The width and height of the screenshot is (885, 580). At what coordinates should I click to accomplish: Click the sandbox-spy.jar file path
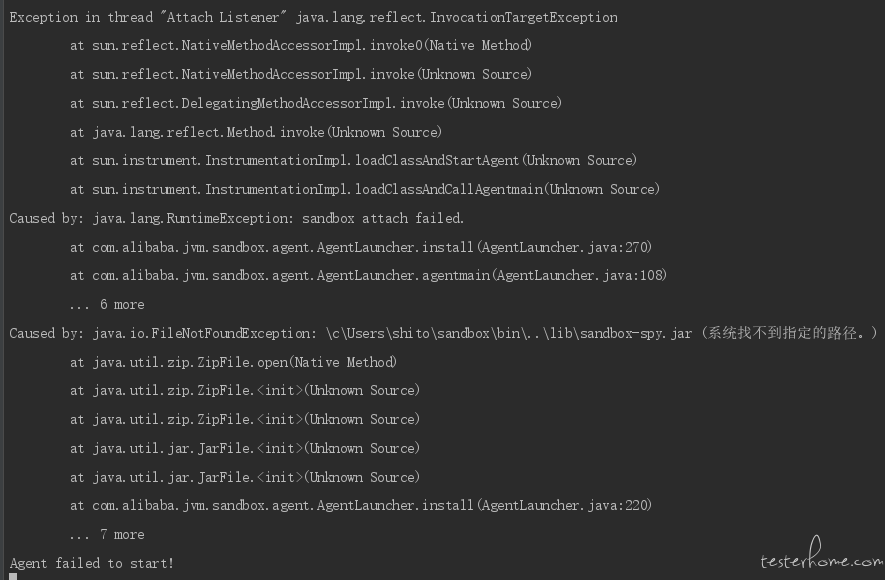point(509,333)
